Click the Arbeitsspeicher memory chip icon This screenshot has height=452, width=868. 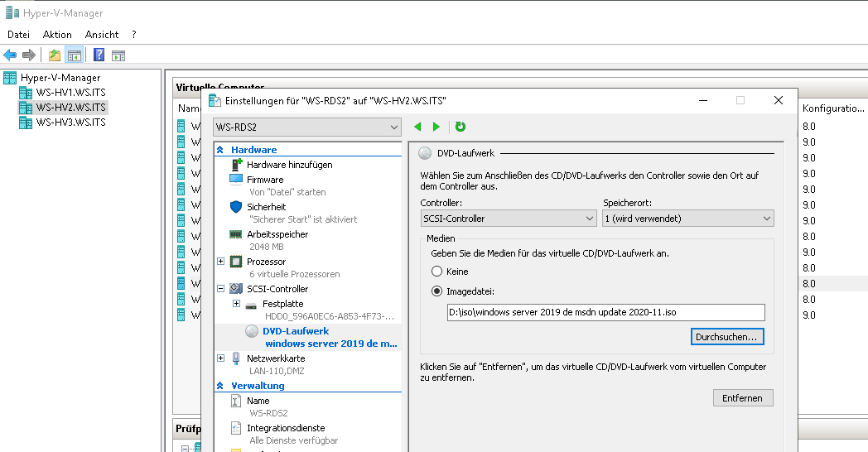click(236, 234)
